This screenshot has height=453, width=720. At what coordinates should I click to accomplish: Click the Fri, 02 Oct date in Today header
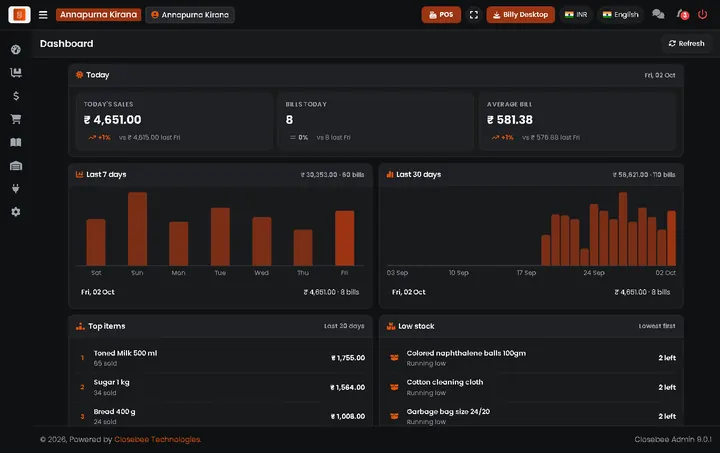click(x=659, y=75)
